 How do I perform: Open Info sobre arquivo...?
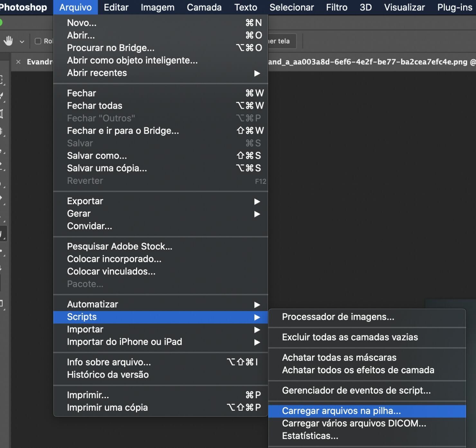pos(160,362)
